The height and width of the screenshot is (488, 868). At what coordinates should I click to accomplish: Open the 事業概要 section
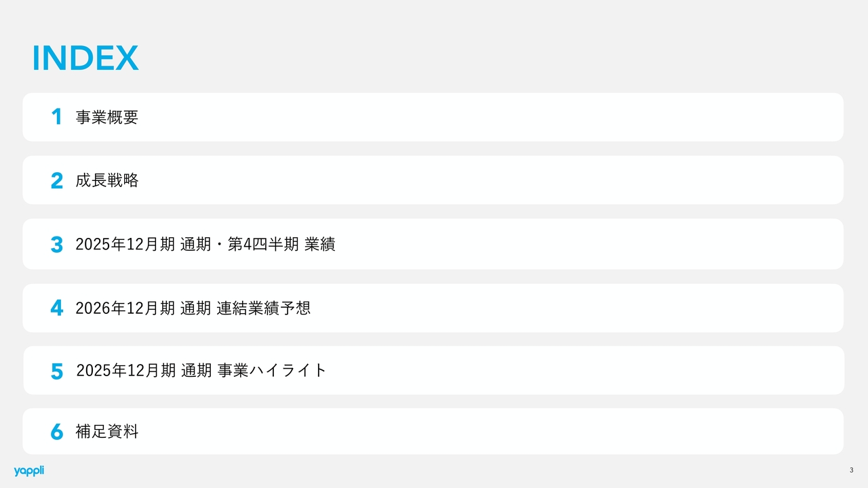coord(107,117)
